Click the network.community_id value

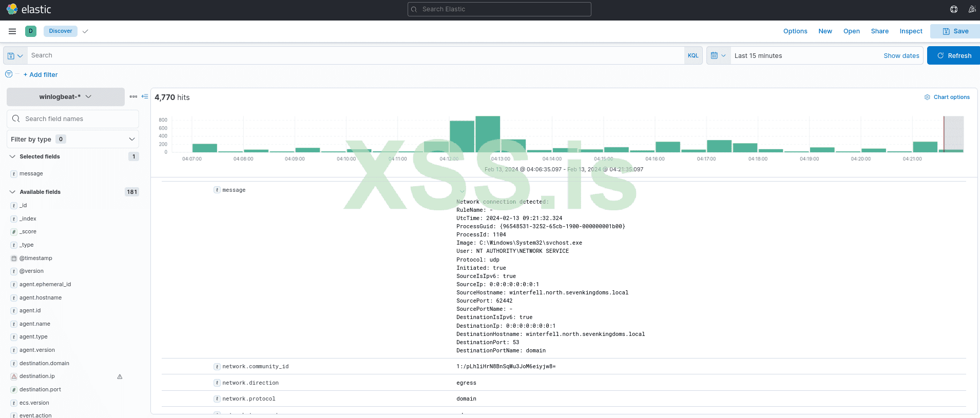pyautogui.click(x=506, y=367)
